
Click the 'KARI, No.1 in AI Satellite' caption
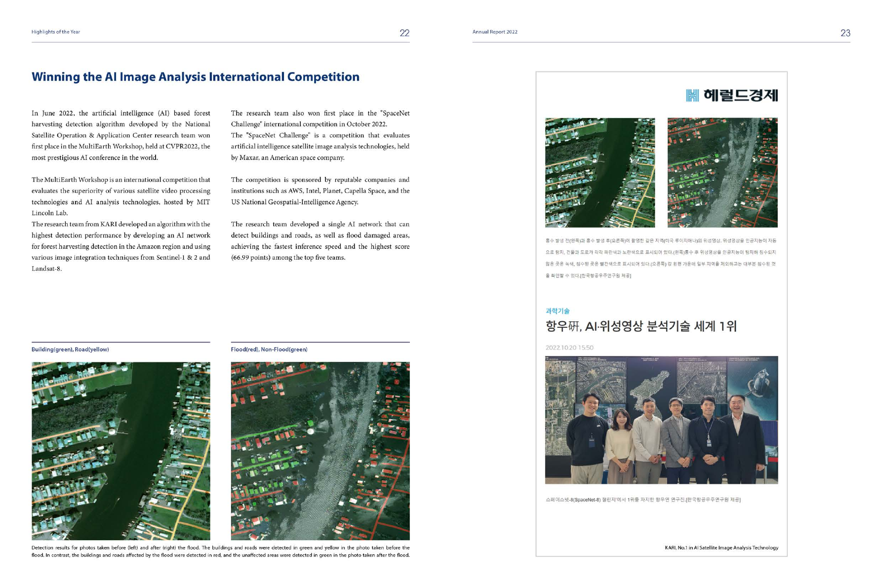[721, 548]
